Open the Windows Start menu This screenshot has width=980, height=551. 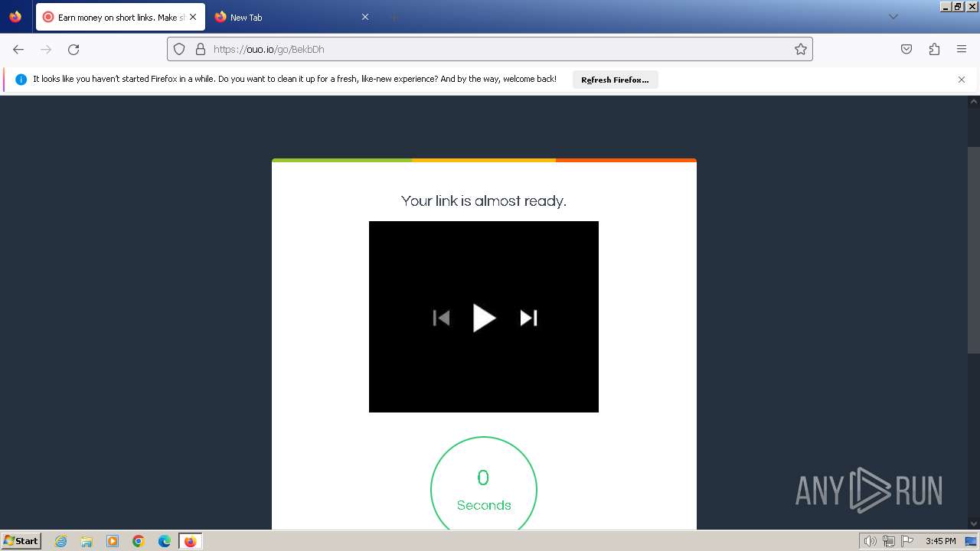[21, 541]
